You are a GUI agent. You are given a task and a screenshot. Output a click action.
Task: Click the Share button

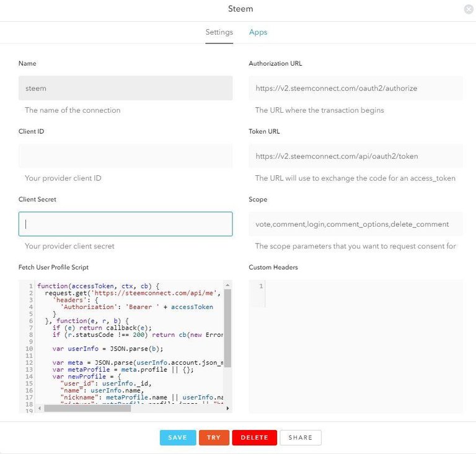pyautogui.click(x=301, y=438)
